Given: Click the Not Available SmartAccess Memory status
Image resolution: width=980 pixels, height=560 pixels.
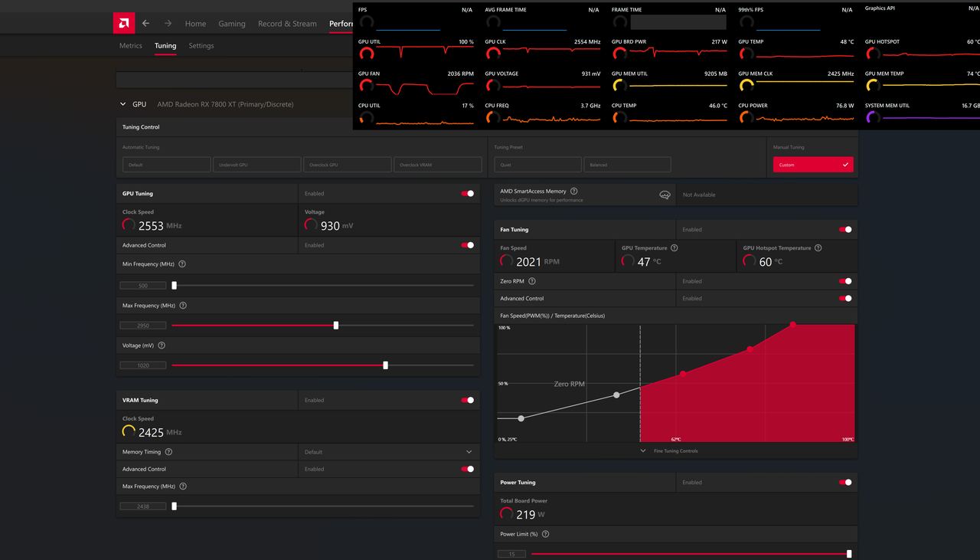Looking at the screenshot, I should [x=699, y=195].
